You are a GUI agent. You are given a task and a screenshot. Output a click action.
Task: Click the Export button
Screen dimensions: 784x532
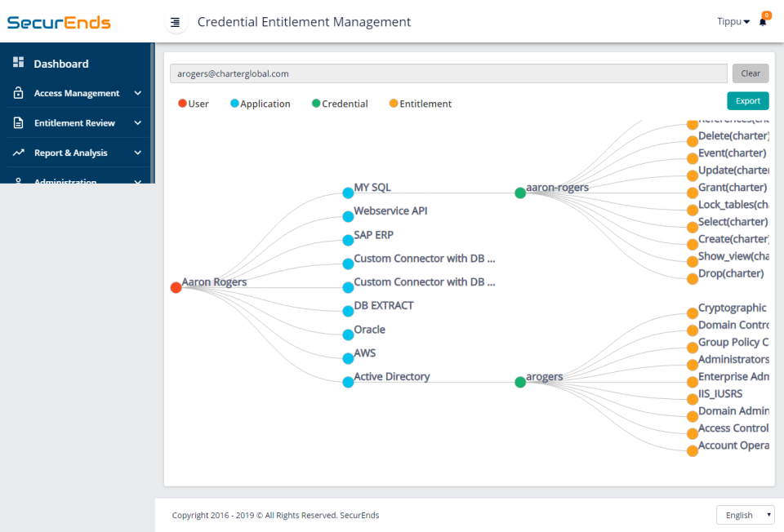[x=747, y=100]
